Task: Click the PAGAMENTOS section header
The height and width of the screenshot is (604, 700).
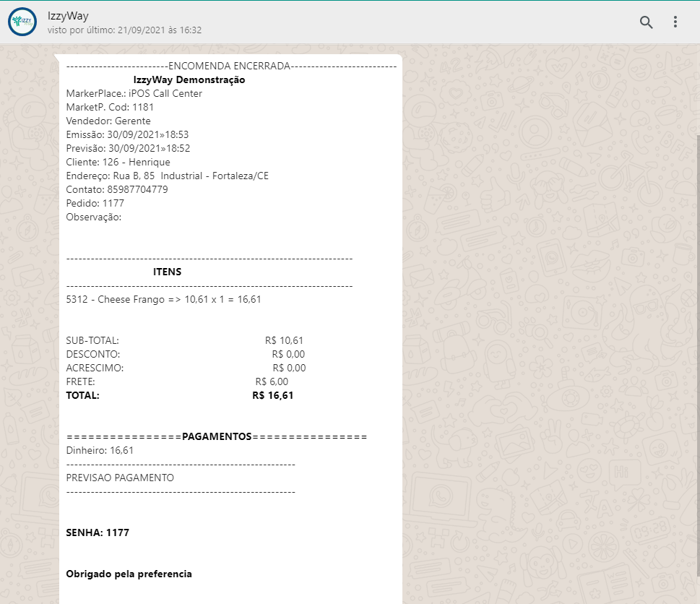Action: click(217, 436)
